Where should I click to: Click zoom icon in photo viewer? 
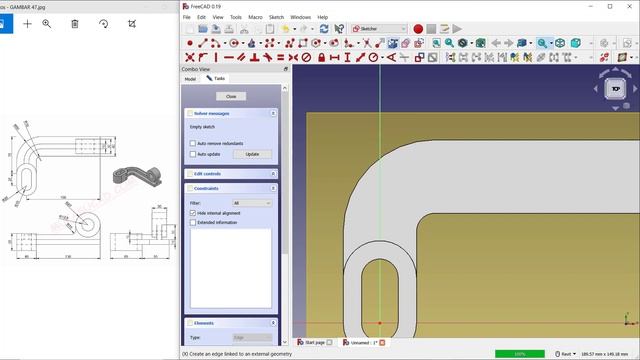[x=47, y=24]
